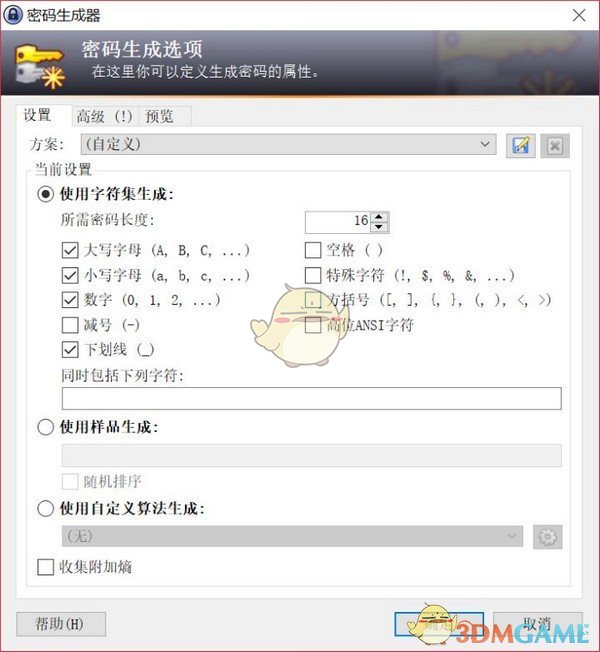The height and width of the screenshot is (652, 600).
Task: Select 使用样品生成 radio button
Action: (46, 427)
